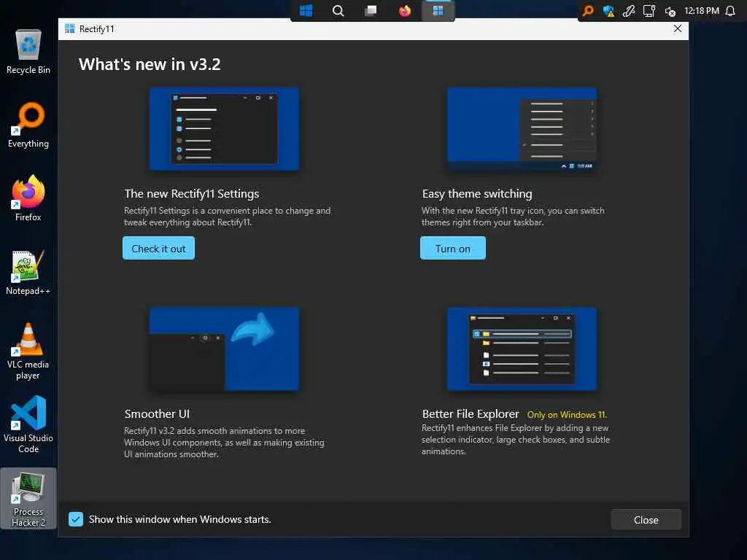Click the Rectify11 window title icon
Screen dimensions: 747x560
click(69, 28)
